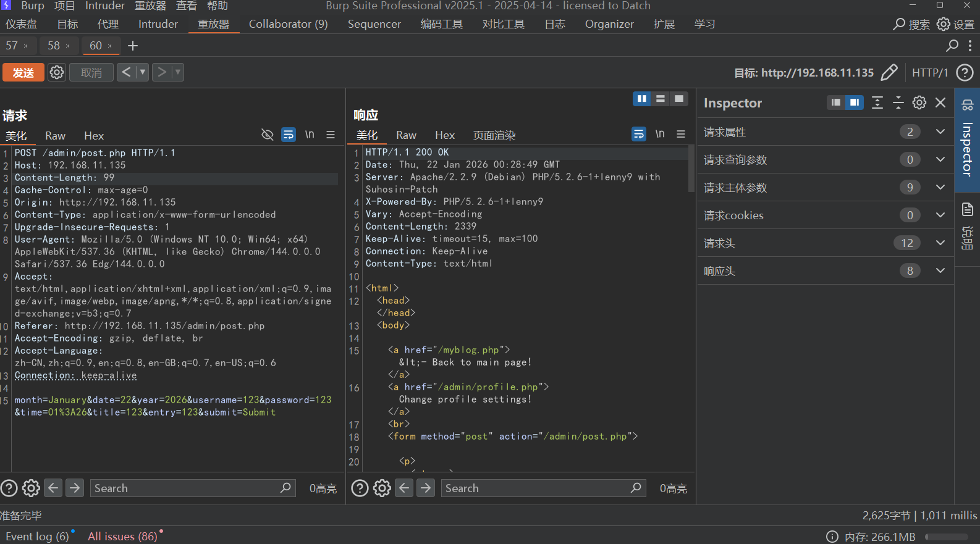Screen dimensions: 980x544
Task: Open Inspector settings gear
Action: (919, 103)
